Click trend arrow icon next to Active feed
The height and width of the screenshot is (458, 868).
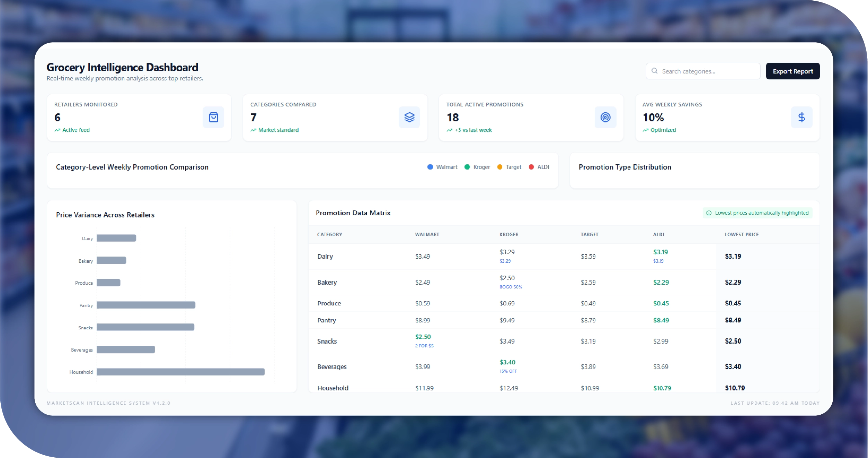click(x=57, y=130)
